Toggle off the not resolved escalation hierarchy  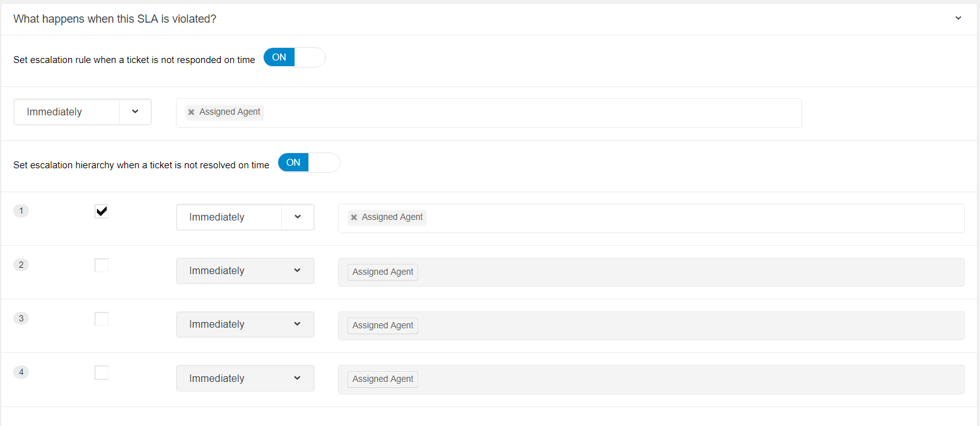[308, 163]
